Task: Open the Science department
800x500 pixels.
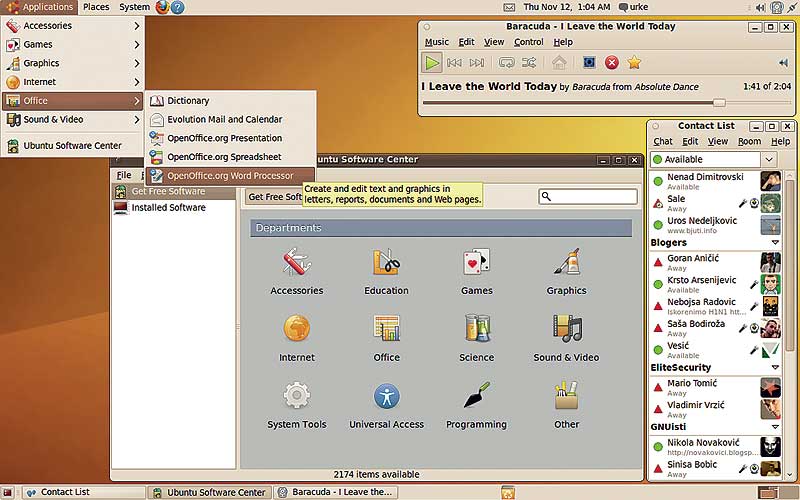Action: 477,338
